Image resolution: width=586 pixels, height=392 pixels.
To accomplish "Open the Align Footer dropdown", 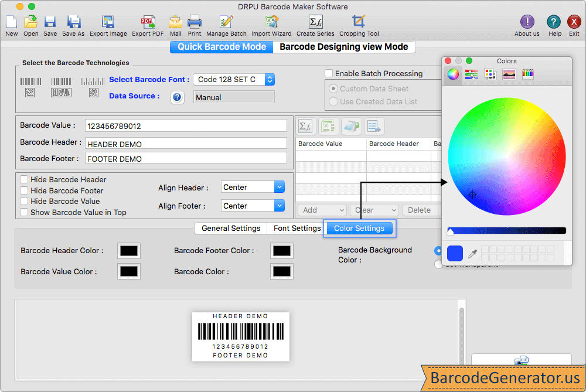I will 253,206.
